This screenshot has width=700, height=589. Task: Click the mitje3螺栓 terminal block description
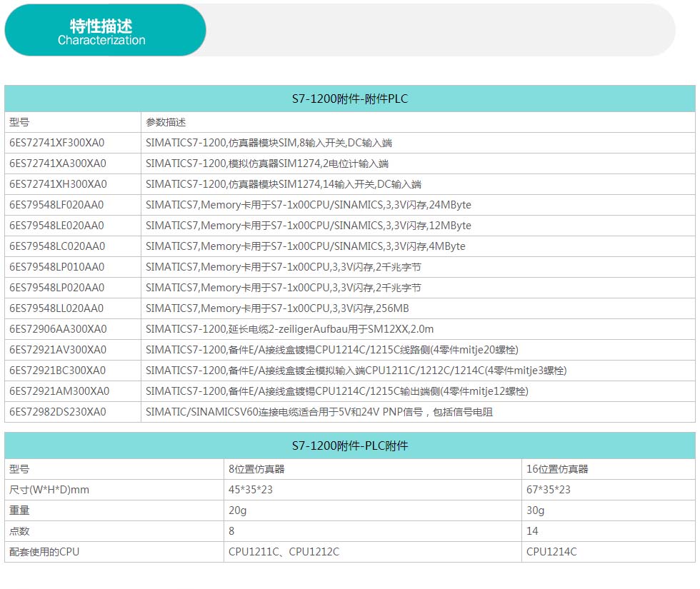click(x=356, y=371)
